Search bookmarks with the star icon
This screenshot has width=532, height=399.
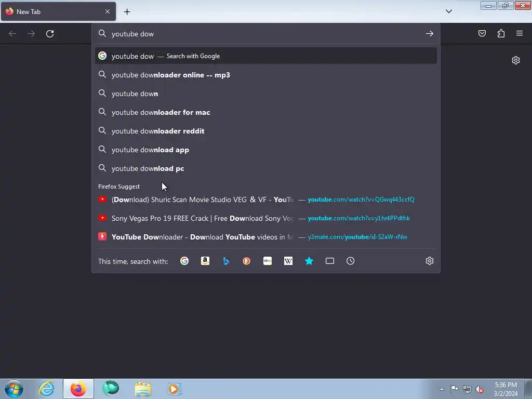tap(309, 261)
